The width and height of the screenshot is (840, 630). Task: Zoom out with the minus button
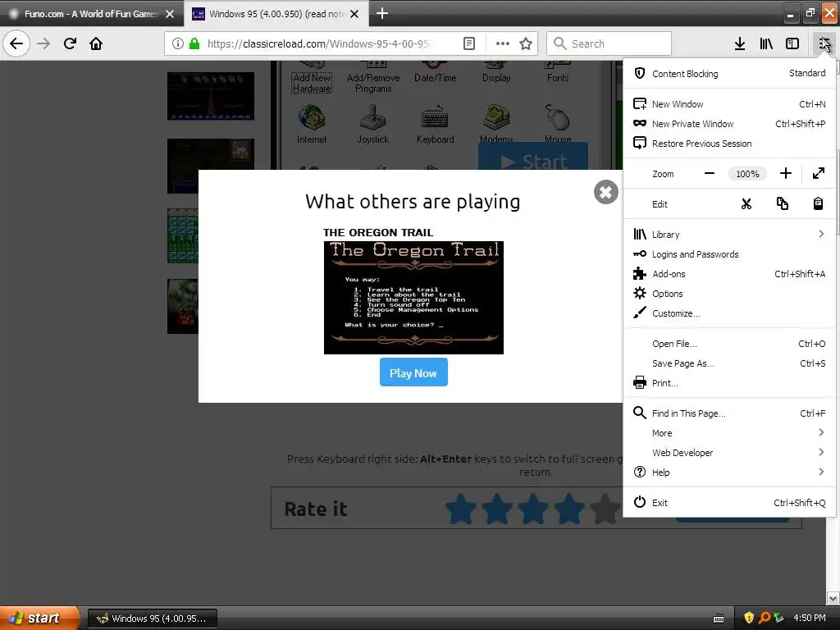tap(710, 174)
